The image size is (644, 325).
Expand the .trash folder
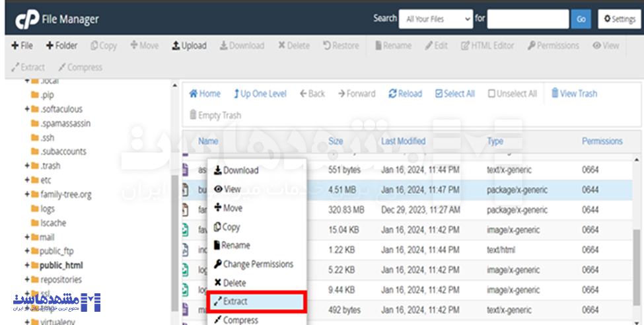click(x=27, y=166)
